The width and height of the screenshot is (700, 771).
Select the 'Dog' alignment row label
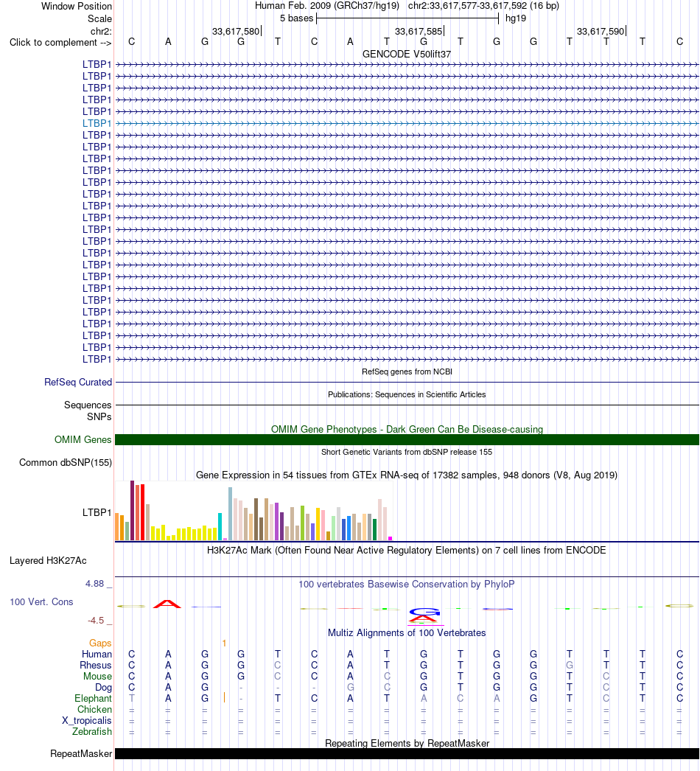pos(103,688)
